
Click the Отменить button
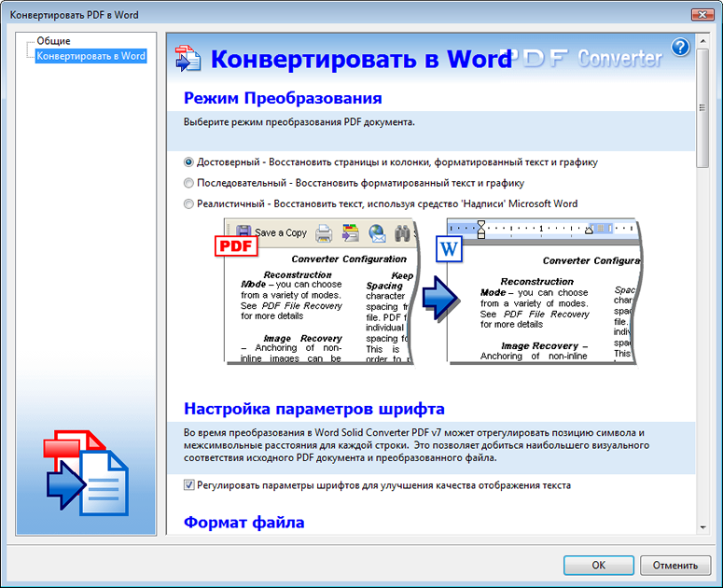click(x=675, y=565)
